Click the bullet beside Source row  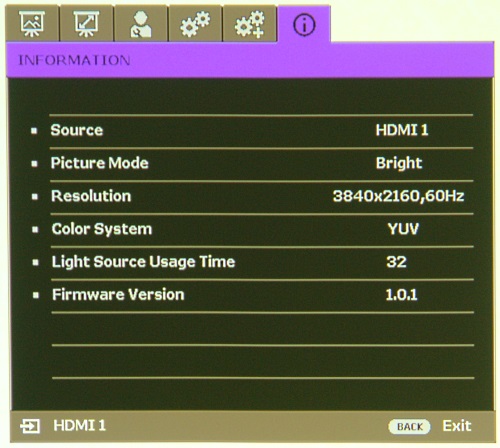point(34,131)
